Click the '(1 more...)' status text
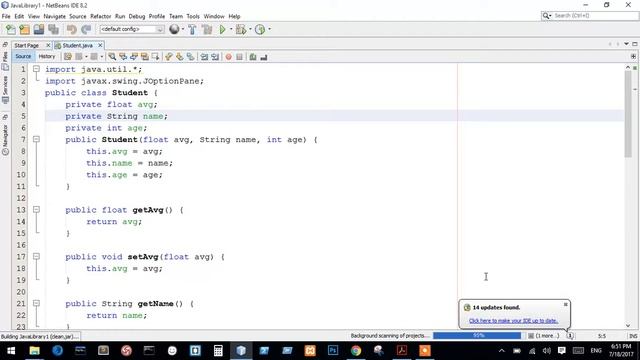Viewport: 640px width, 360px height. pos(547,336)
